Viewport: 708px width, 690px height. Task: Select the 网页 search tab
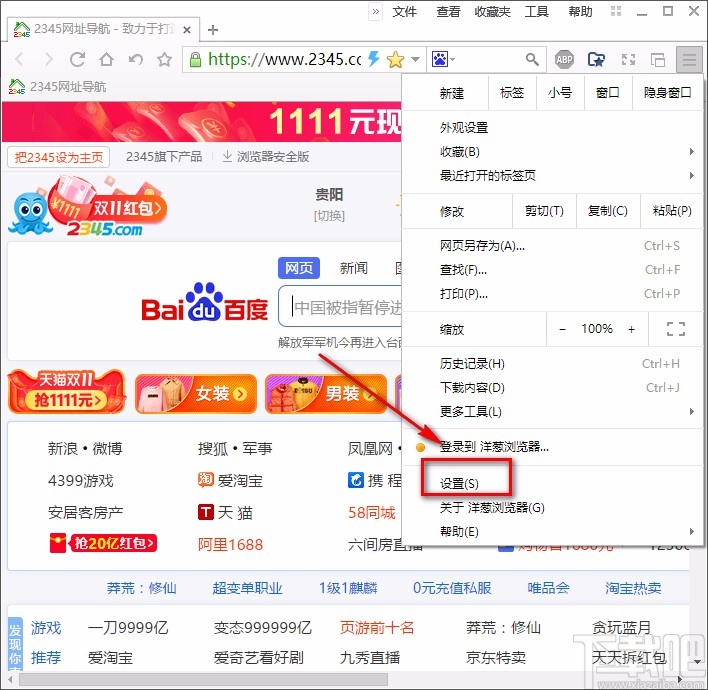(299, 268)
